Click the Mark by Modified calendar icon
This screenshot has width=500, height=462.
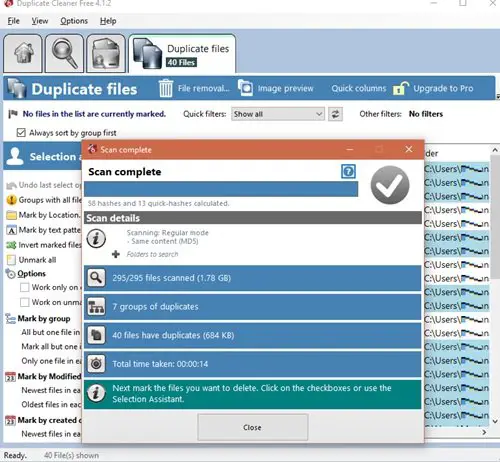(10, 377)
